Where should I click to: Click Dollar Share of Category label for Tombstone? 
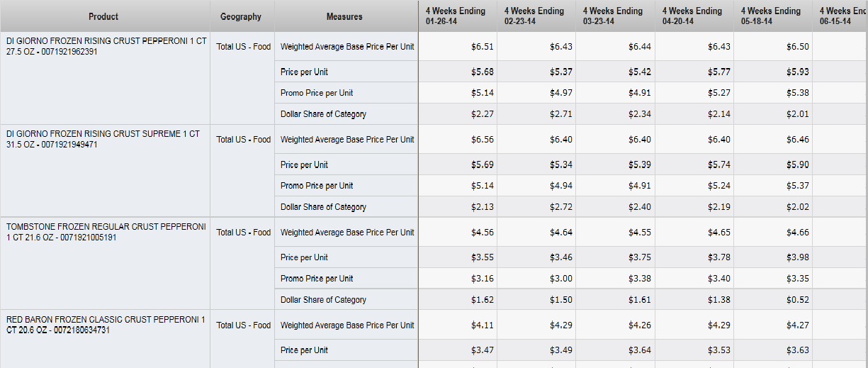click(323, 300)
